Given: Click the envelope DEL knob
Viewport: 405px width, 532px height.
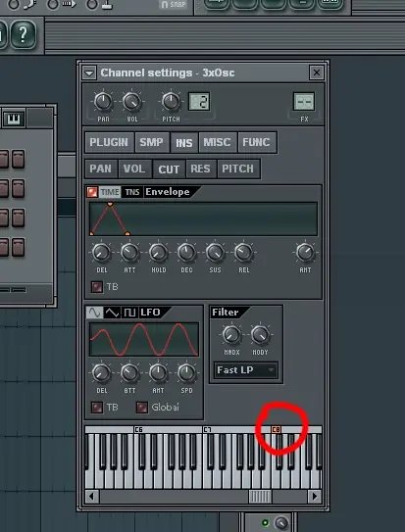Looking at the screenshot, I should click(102, 253).
